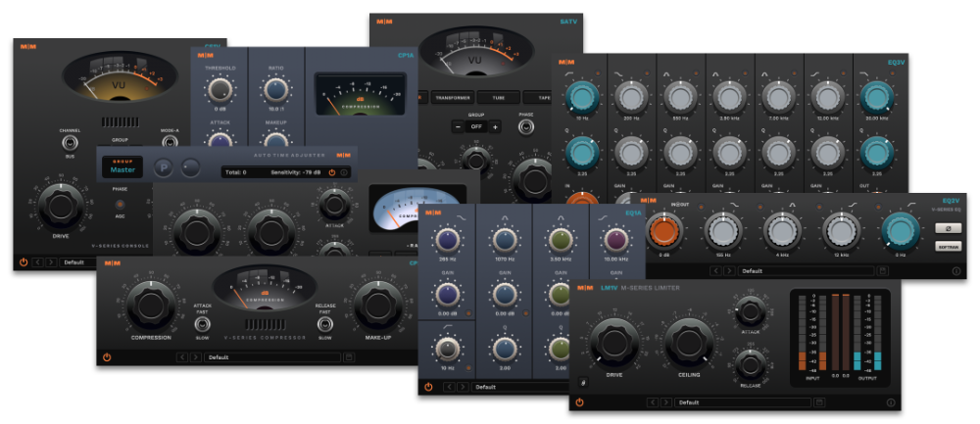Toggle the 20.00 kHz band LED in EQ3V
The width and height of the screenshot is (980, 424).
[x=893, y=73]
